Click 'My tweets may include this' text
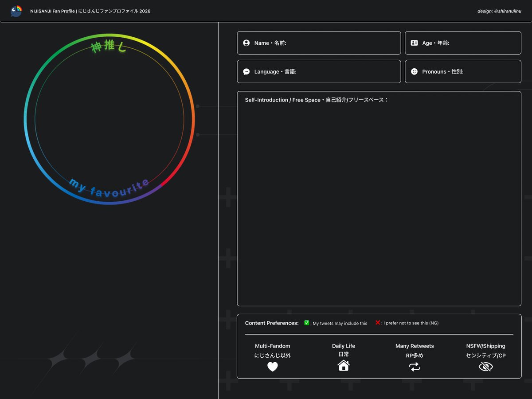 (x=340, y=324)
